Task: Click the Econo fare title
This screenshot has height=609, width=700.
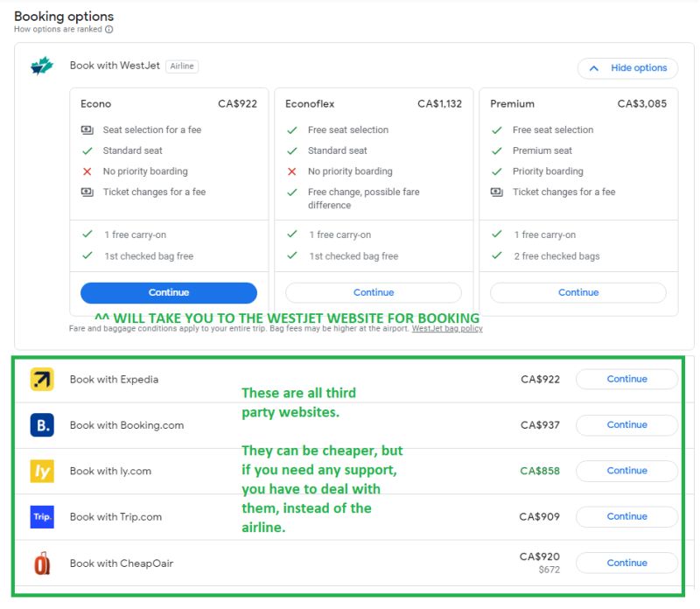Action: tap(96, 104)
